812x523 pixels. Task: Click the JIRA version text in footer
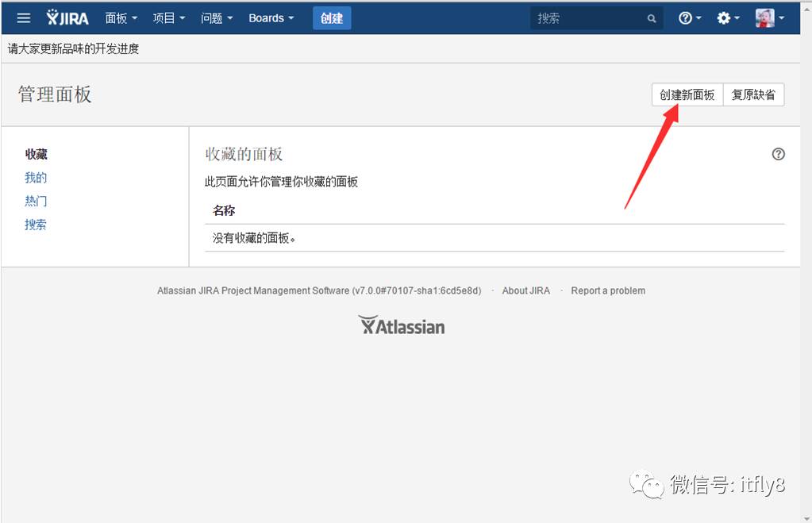(x=319, y=290)
